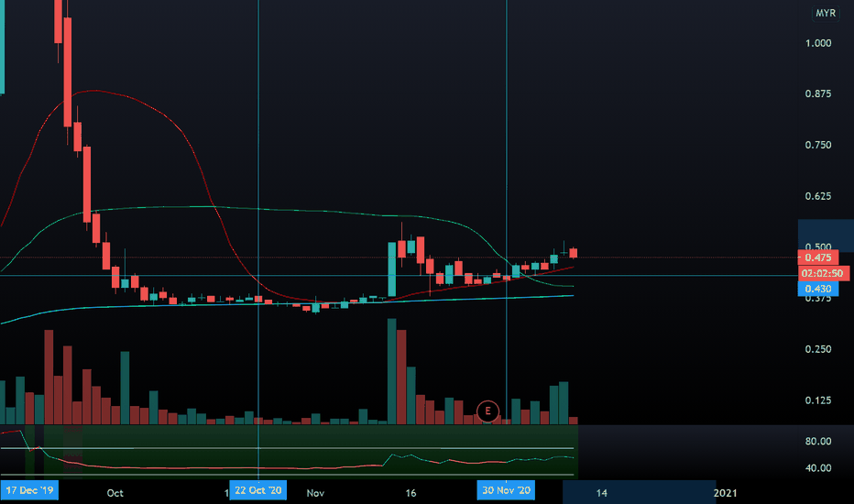854x504 pixels.
Task: Click the blue 0.430 price label
Action: coord(818,289)
